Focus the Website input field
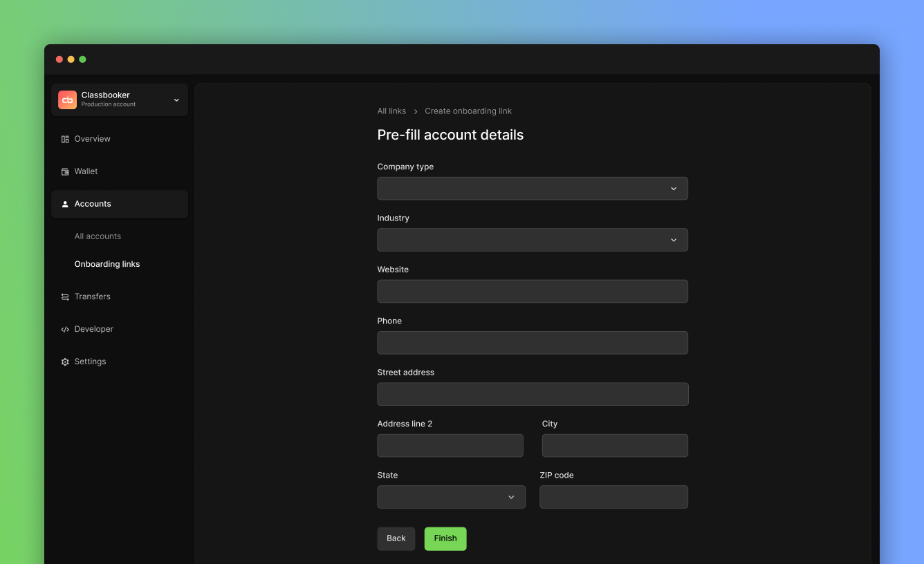The image size is (924, 564). (x=533, y=291)
